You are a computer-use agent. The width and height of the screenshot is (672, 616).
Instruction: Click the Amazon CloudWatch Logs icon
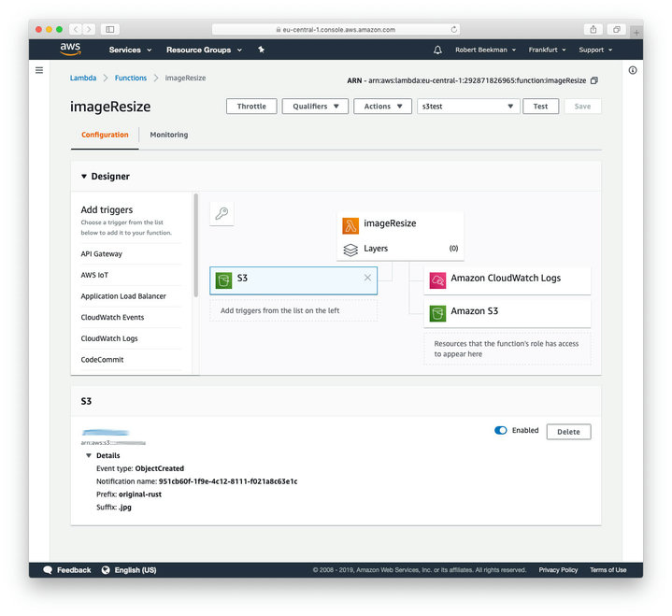[437, 280]
